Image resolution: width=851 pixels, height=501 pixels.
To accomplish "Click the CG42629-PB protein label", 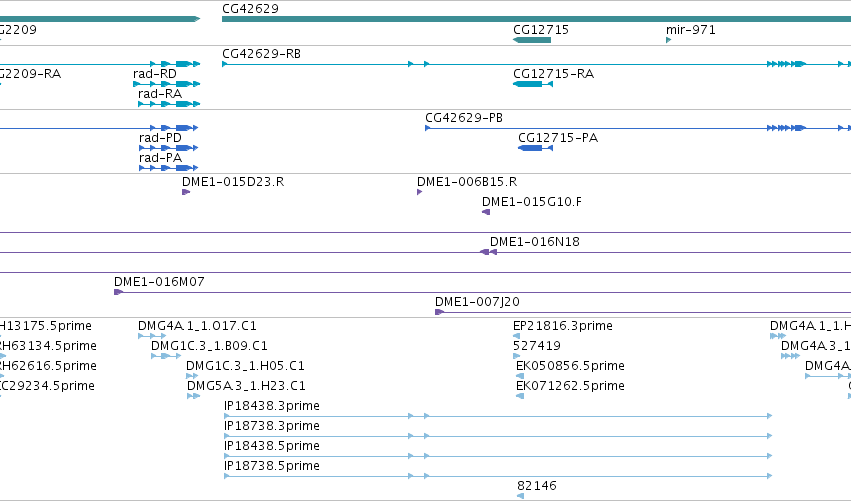I will (x=464, y=118).
